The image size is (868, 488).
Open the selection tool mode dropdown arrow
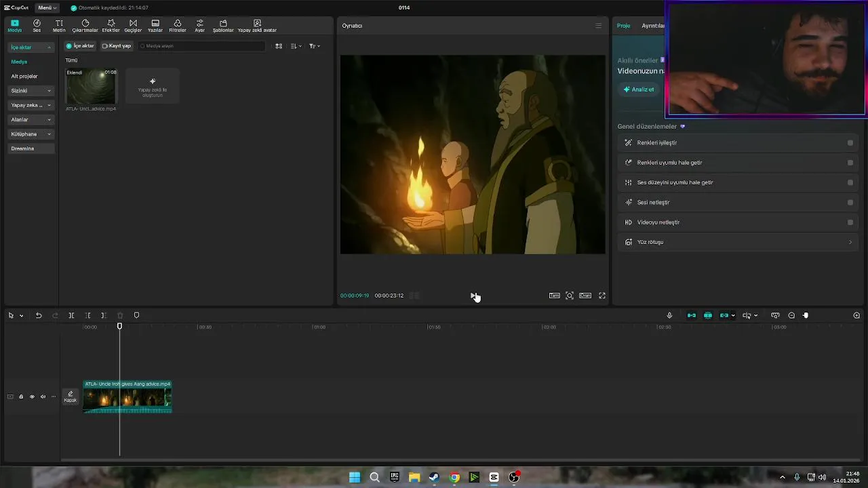(21, 316)
